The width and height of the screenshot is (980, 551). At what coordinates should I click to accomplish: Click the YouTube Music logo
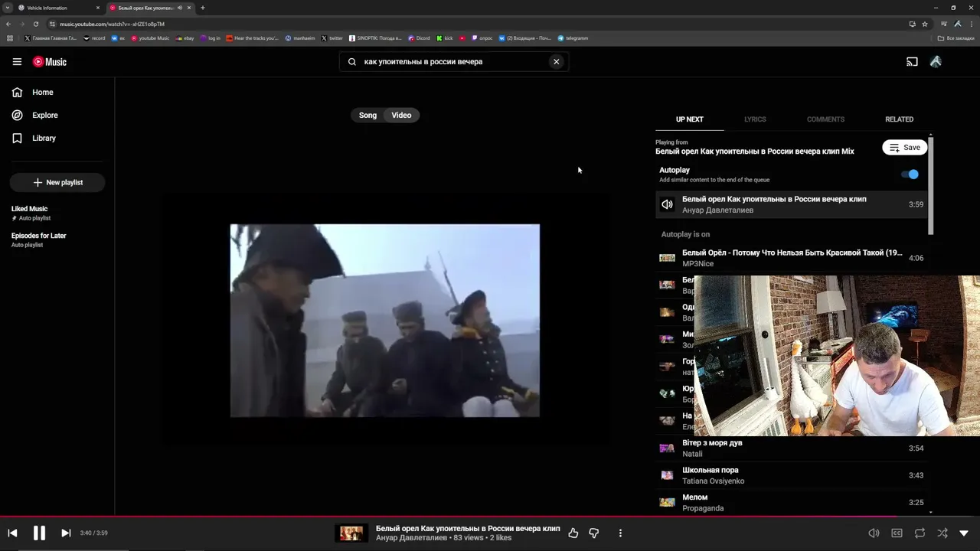pyautogui.click(x=50, y=62)
